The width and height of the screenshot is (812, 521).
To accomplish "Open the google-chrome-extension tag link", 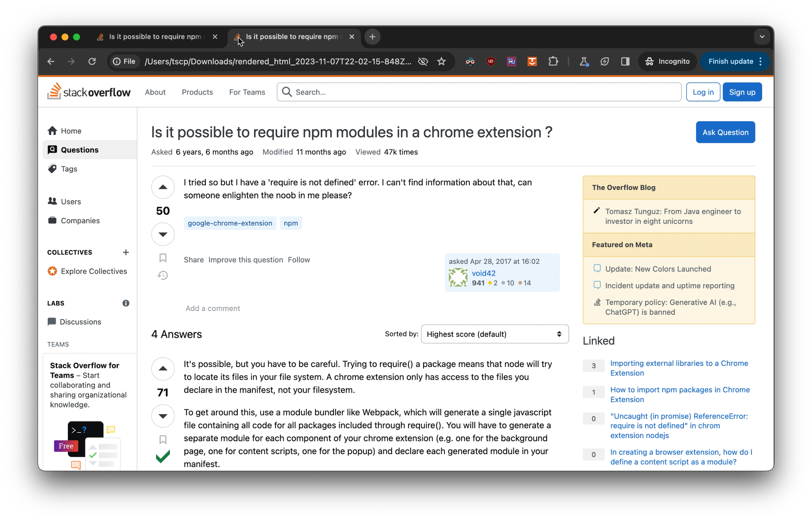I will [x=230, y=223].
